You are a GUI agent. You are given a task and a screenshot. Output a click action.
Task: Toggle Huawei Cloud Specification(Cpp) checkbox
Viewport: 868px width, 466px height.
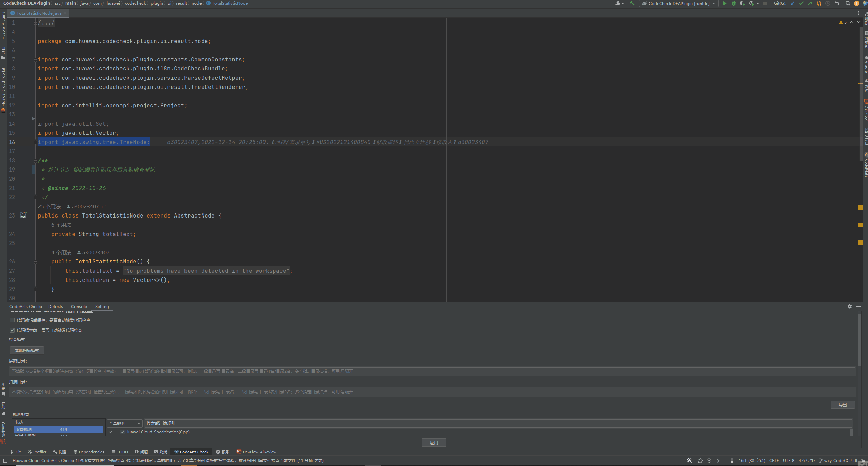pos(123,432)
